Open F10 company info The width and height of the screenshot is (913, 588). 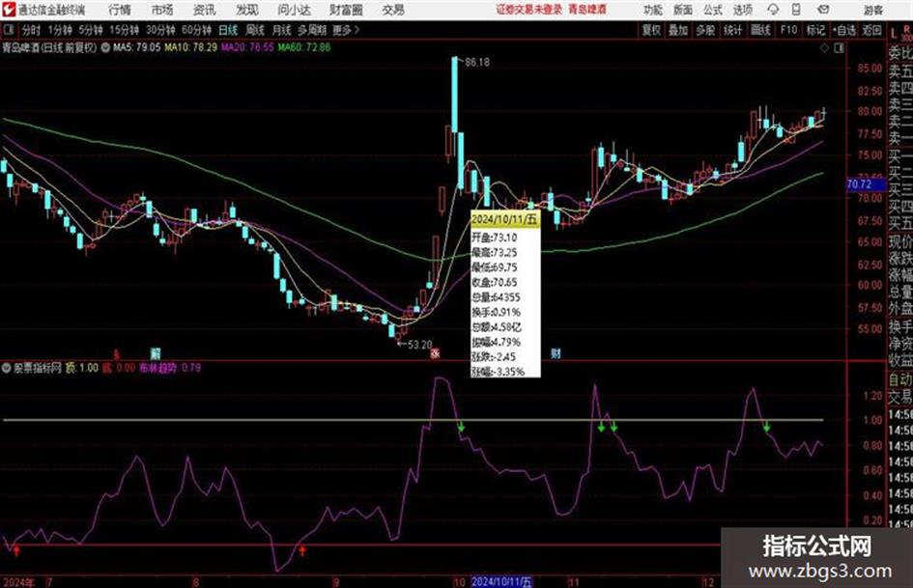click(788, 30)
